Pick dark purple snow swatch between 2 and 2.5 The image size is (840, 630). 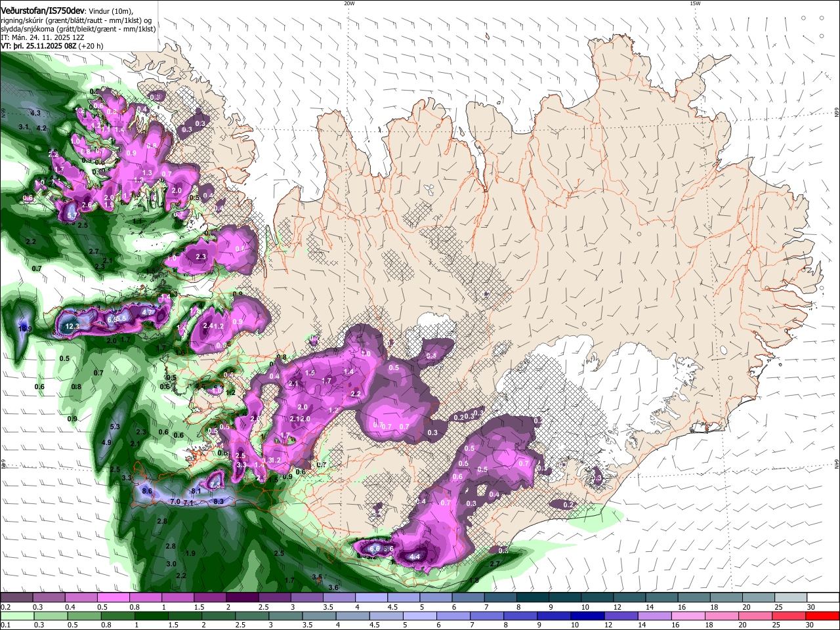tap(242, 597)
